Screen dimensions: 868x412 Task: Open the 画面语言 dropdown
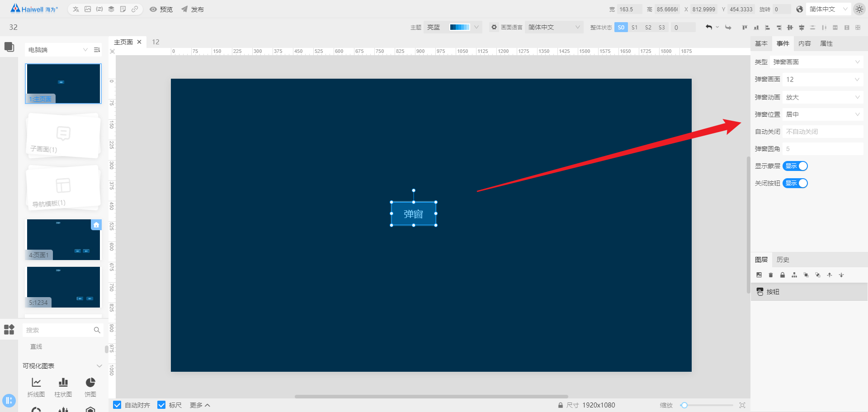[x=554, y=27]
